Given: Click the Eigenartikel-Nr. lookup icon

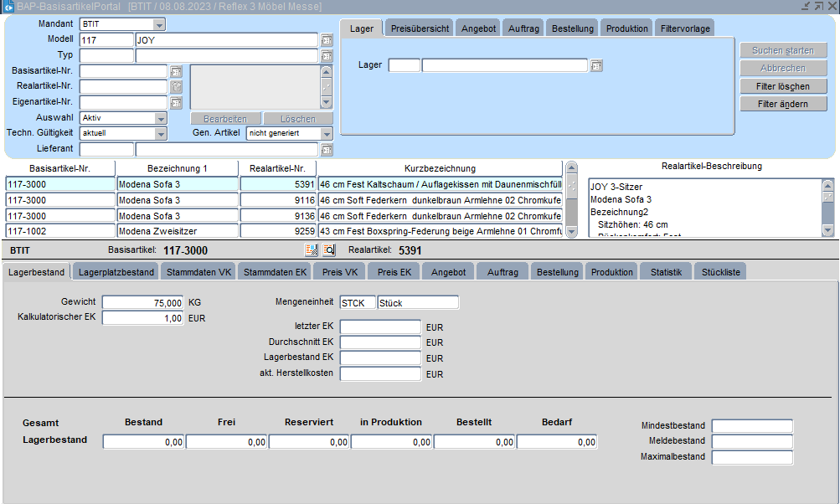Looking at the screenshot, I should point(176,102).
